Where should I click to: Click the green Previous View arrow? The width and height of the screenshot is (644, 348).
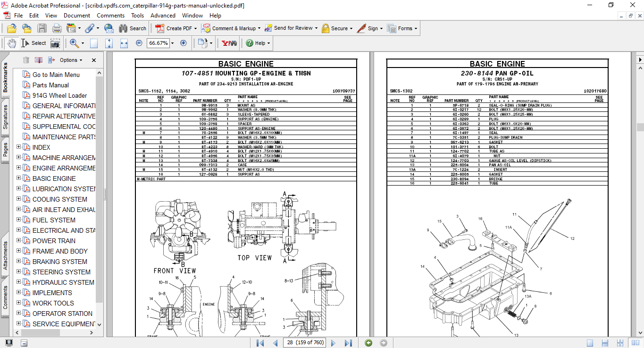click(368, 343)
